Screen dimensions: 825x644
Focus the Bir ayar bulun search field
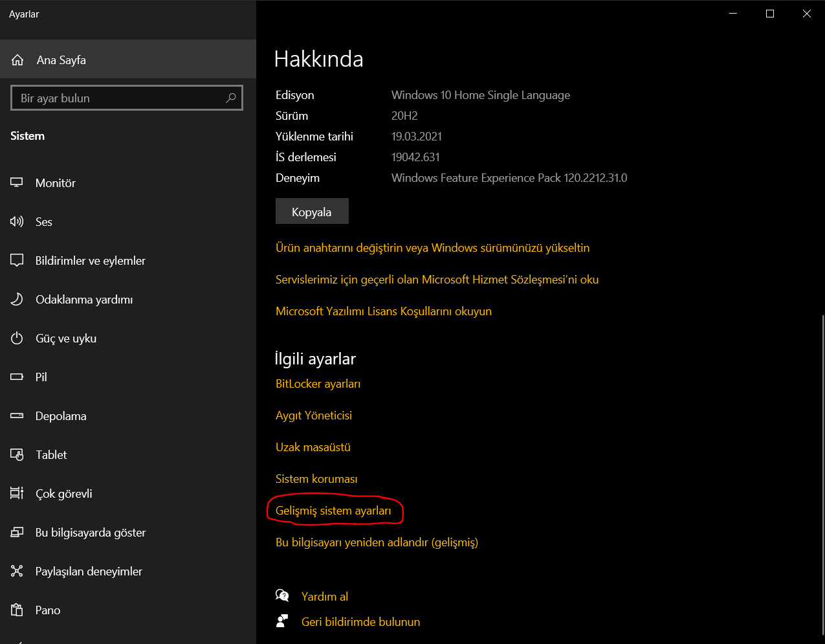click(x=120, y=98)
